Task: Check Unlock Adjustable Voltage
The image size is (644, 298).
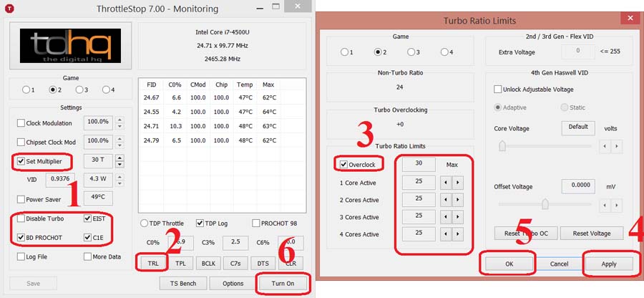Action: pos(498,90)
